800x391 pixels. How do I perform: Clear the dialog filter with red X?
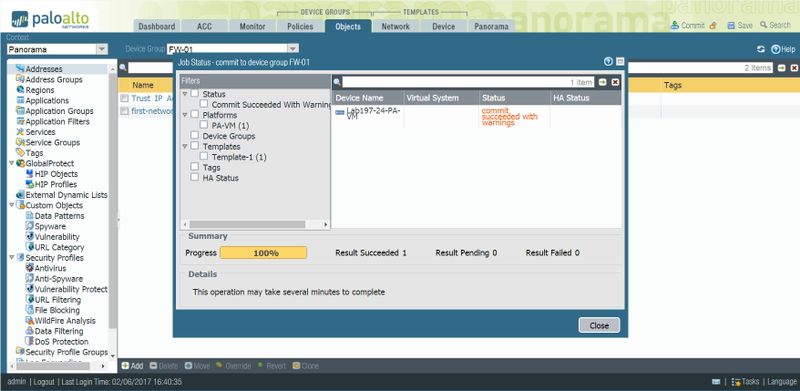(x=615, y=82)
